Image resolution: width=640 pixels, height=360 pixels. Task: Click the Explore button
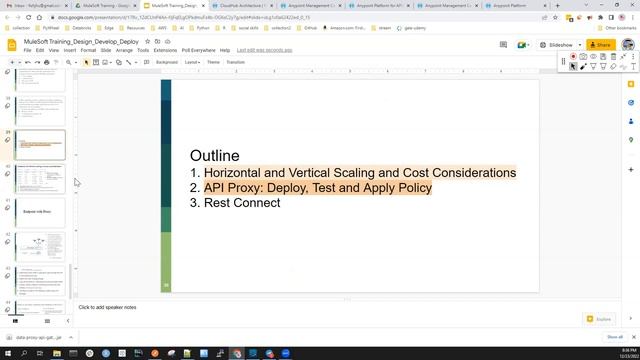coord(599,319)
